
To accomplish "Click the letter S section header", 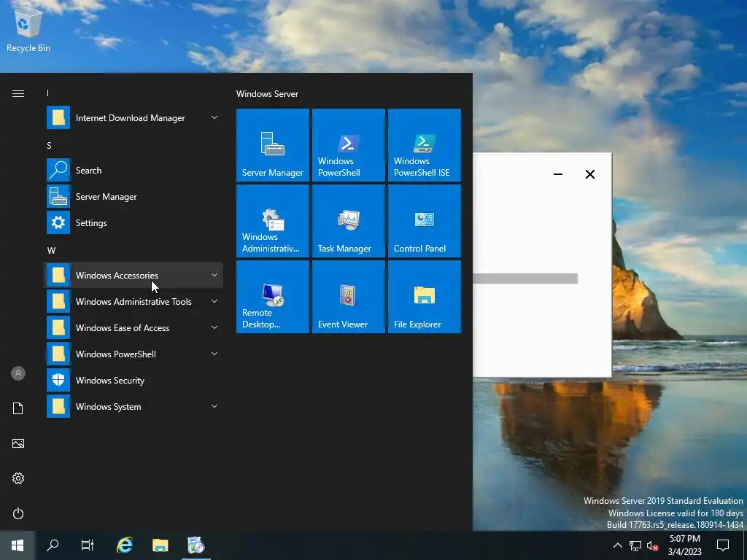I will [x=49, y=146].
